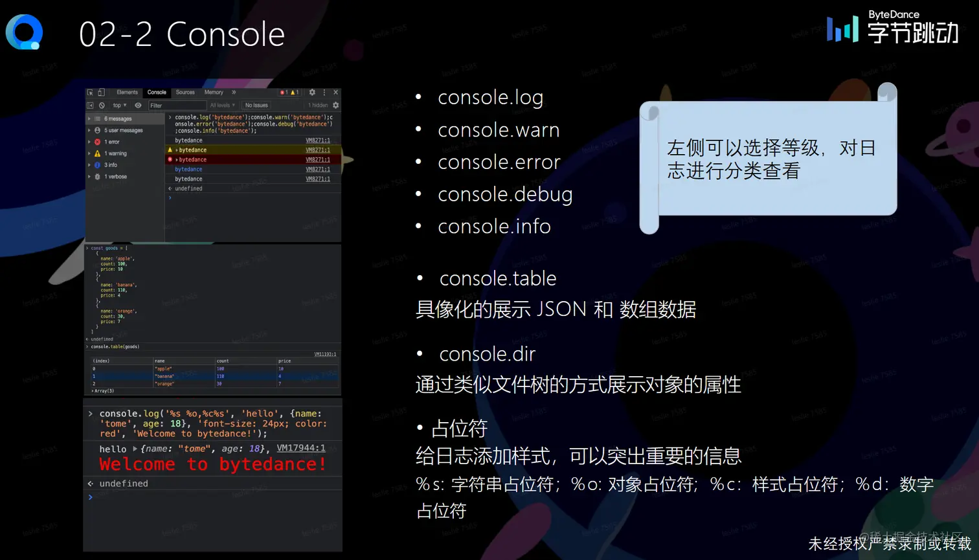Click the yellow warning count badge in DevTools tab bar
Image resolution: width=979 pixels, height=560 pixels.
coord(295,93)
